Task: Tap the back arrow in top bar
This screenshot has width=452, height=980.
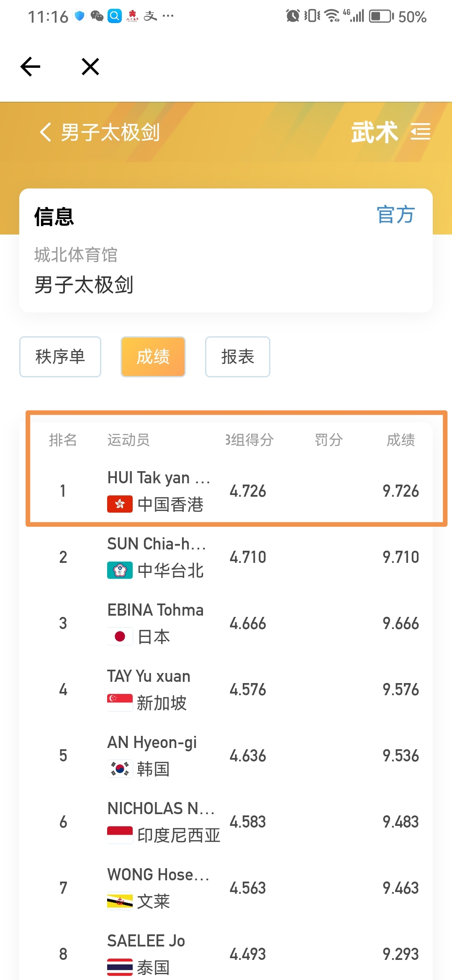Action: (x=31, y=67)
